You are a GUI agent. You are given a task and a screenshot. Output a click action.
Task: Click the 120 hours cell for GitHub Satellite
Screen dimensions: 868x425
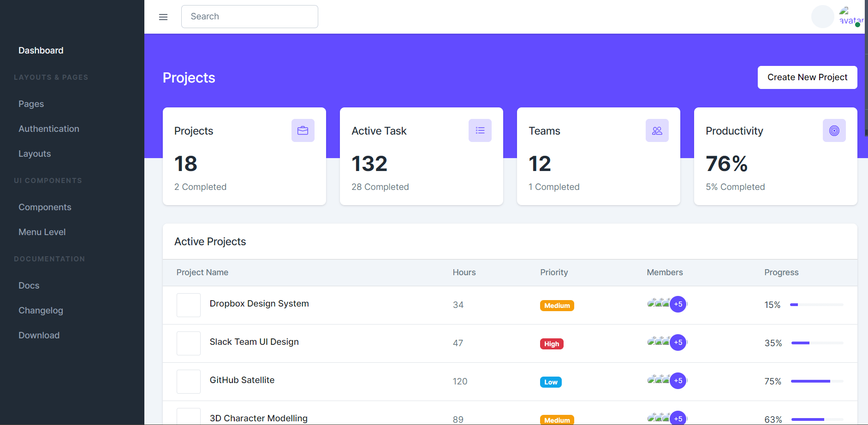pos(460,381)
